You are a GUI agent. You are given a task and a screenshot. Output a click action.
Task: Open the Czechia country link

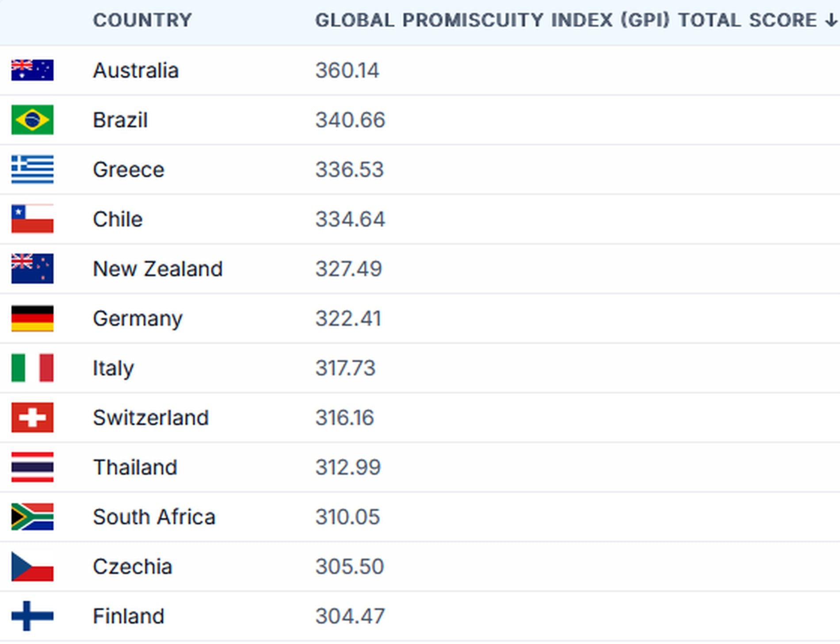pyautogui.click(x=133, y=567)
